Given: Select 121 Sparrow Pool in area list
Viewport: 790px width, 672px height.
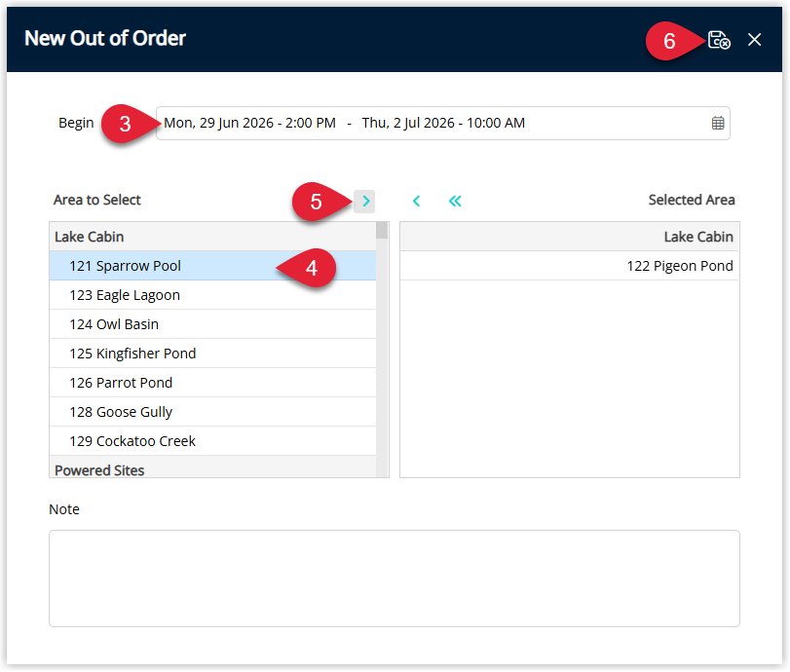Looking at the screenshot, I should (212, 266).
